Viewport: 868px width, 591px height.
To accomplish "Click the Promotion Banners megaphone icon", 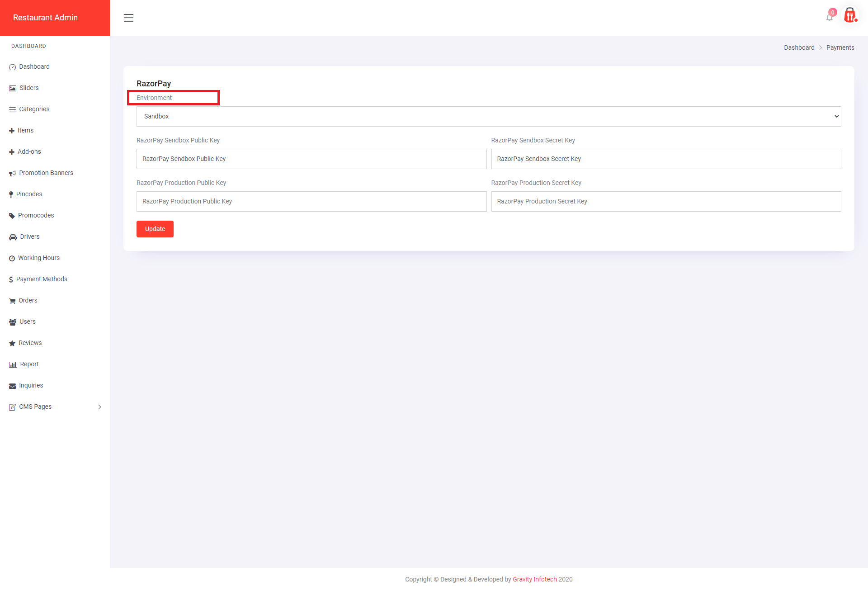I will pos(13,173).
